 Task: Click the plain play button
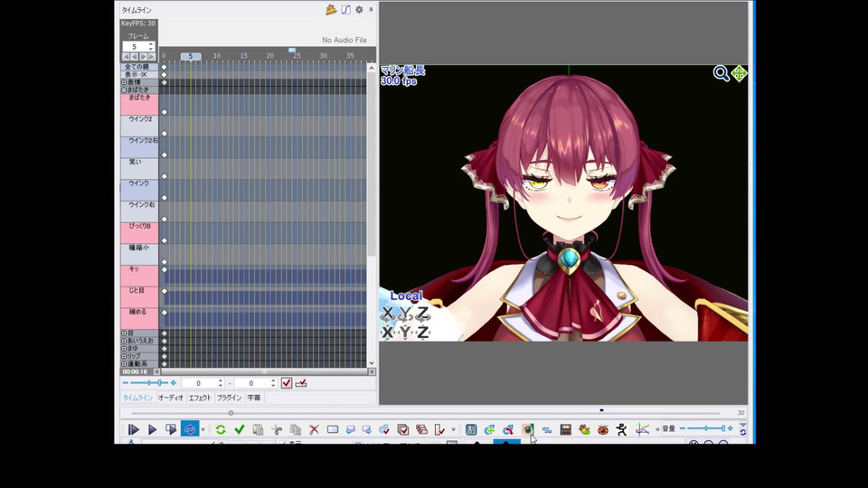152,429
